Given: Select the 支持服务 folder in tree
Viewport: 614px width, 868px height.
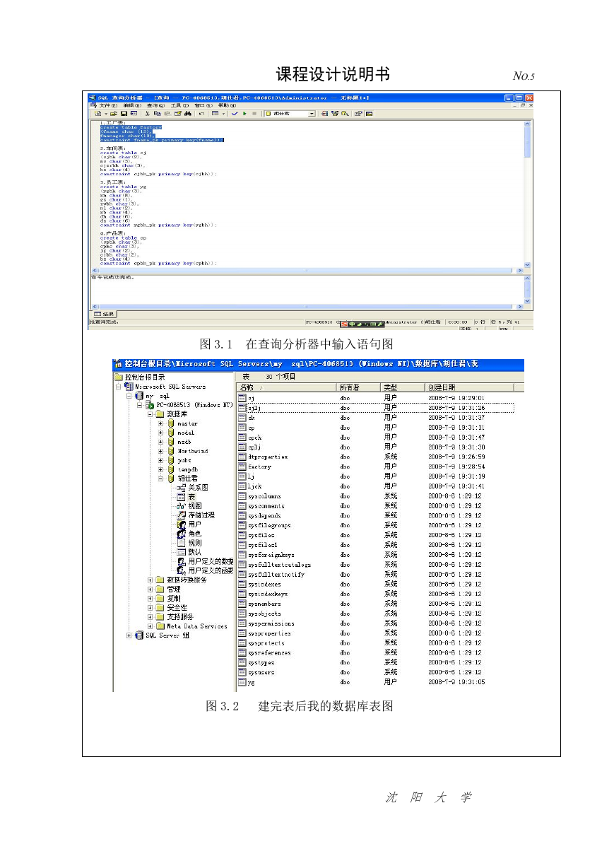Looking at the screenshot, I should pyautogui.click(x=175, y=617).
